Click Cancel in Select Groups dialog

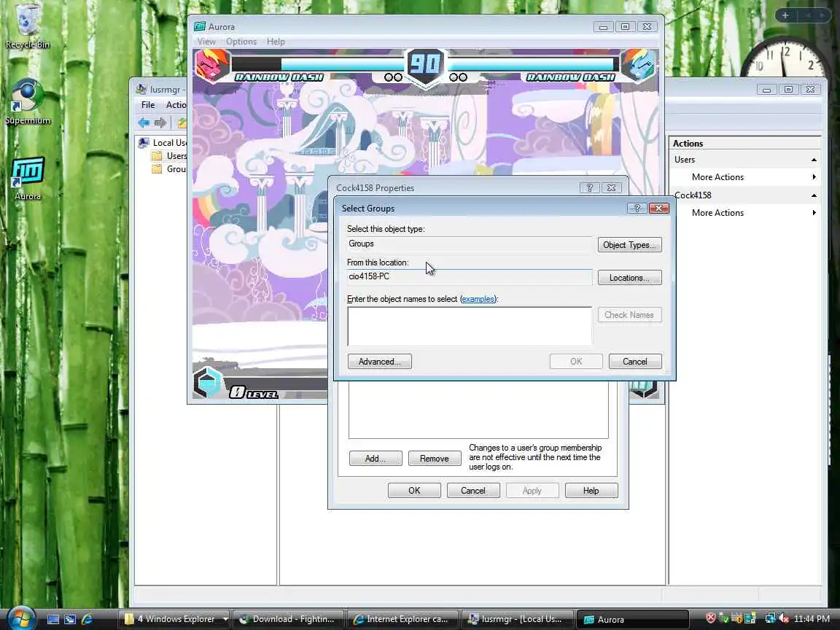[x=635, y=362]
